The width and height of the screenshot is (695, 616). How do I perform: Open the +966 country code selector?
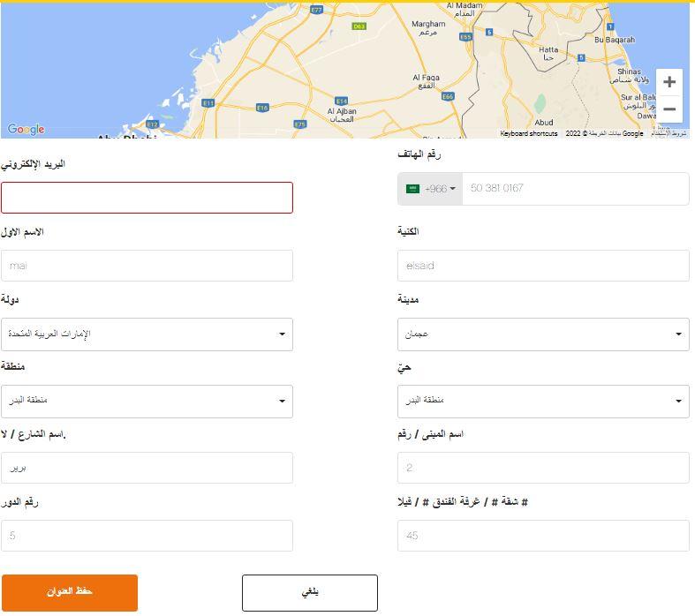[431, 189]
